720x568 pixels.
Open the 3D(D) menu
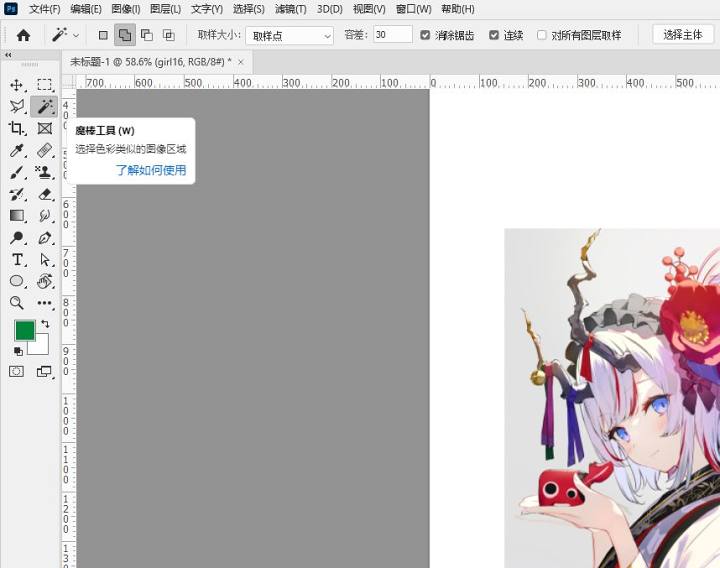330,9
